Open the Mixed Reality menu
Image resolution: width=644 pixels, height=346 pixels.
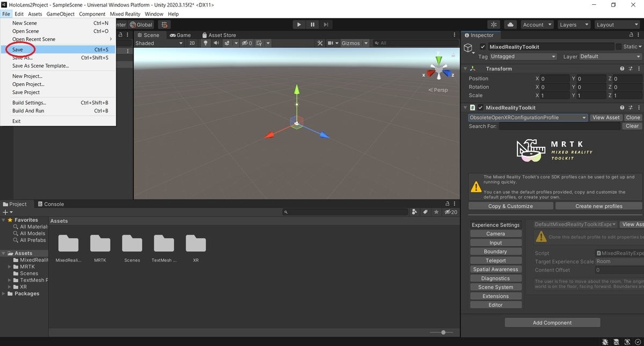(x=124, y=14)
